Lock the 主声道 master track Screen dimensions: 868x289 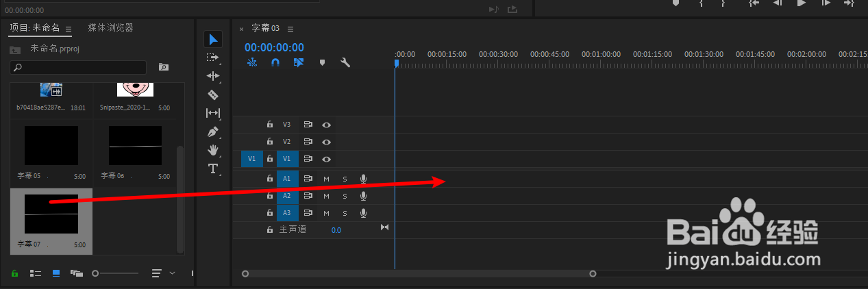click(270, 230)
